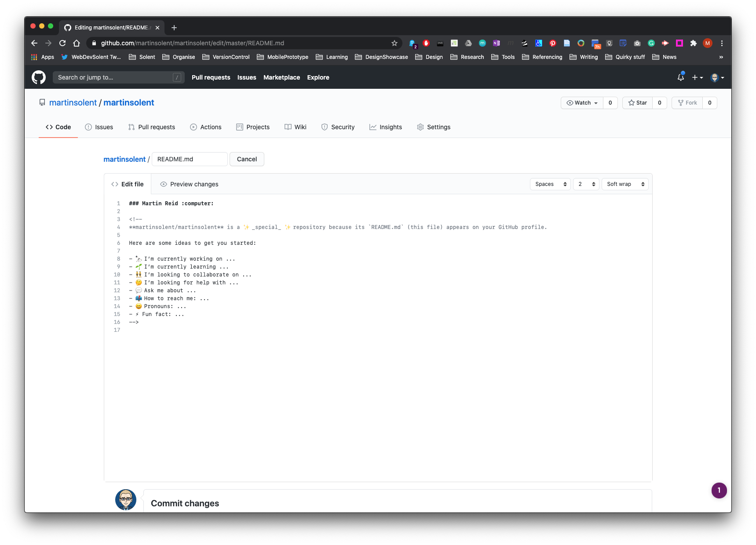The image size is (756, 545).
Task: Star the martinsolent repository
Action: click(x=637, y=103)
